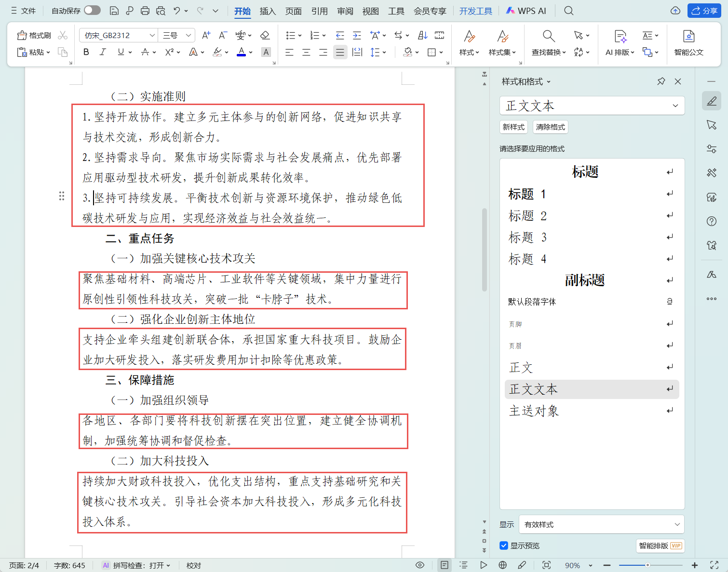
Task: Open Find and Replace tool
Action: tap(548, 43)
